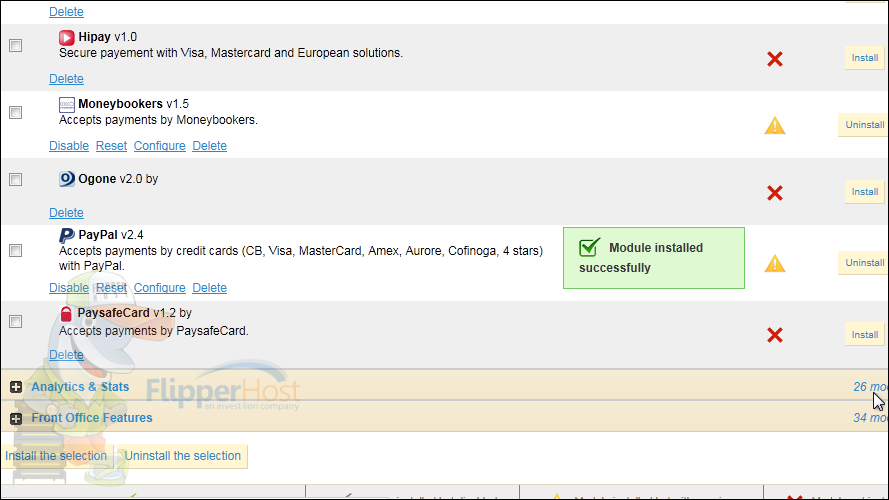Tick the Hipay module checkbox
The height and width of the screenshot is (500, 889).
16,45
